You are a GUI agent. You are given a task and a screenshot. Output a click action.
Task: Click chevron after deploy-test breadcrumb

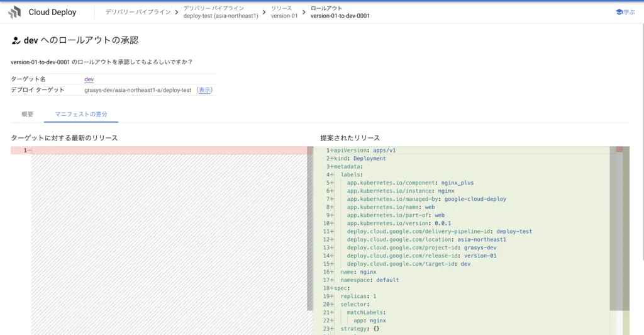tap(264, 13)
